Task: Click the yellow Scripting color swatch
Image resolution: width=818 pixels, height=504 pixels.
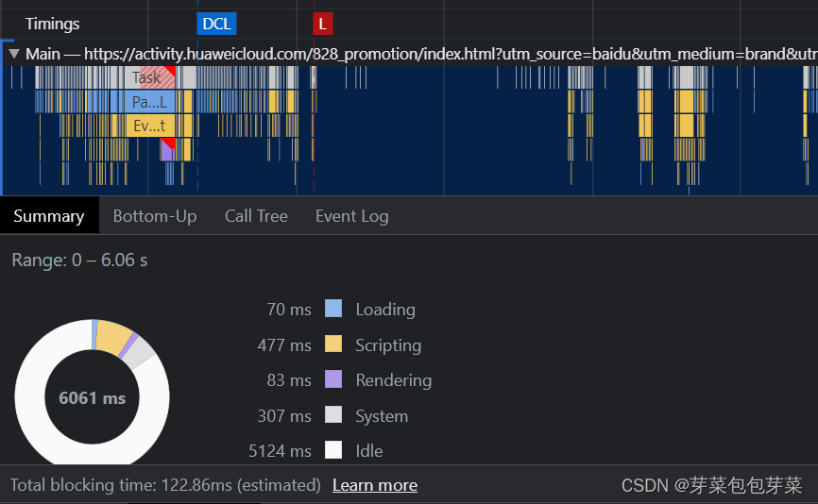Action: coord(333,344)
